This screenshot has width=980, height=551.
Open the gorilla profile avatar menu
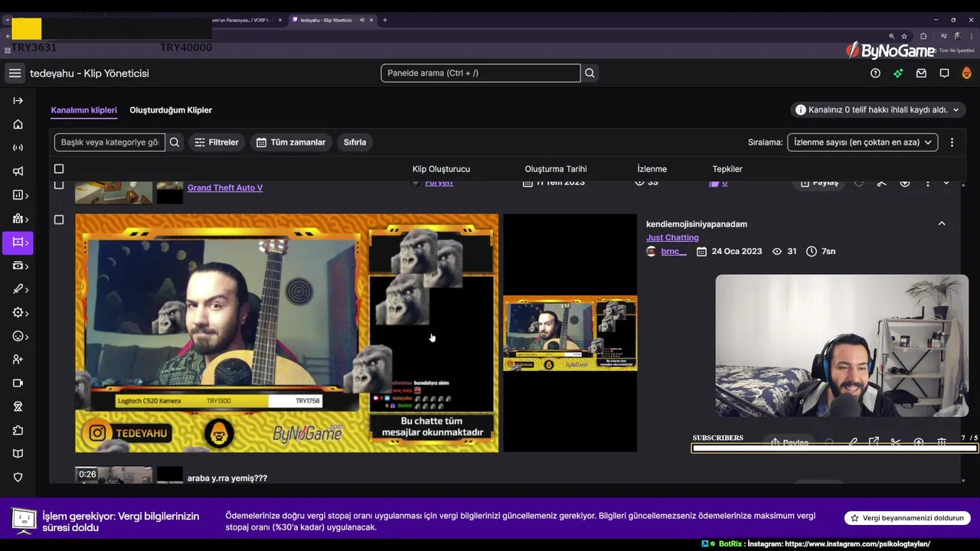966,73
